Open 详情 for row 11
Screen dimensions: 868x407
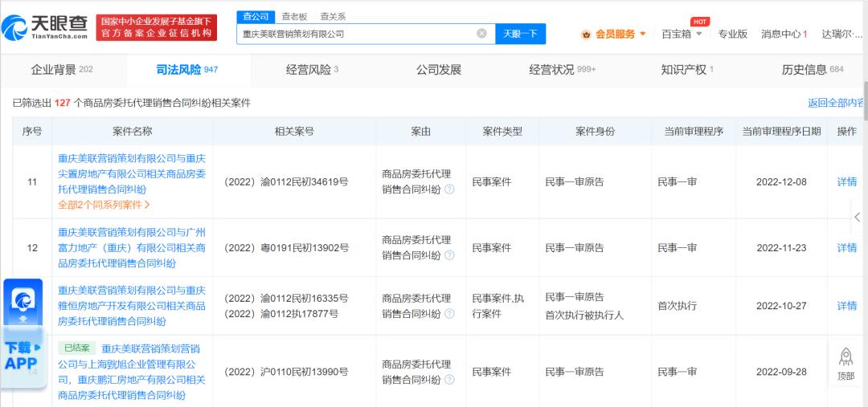pos(846,181)
